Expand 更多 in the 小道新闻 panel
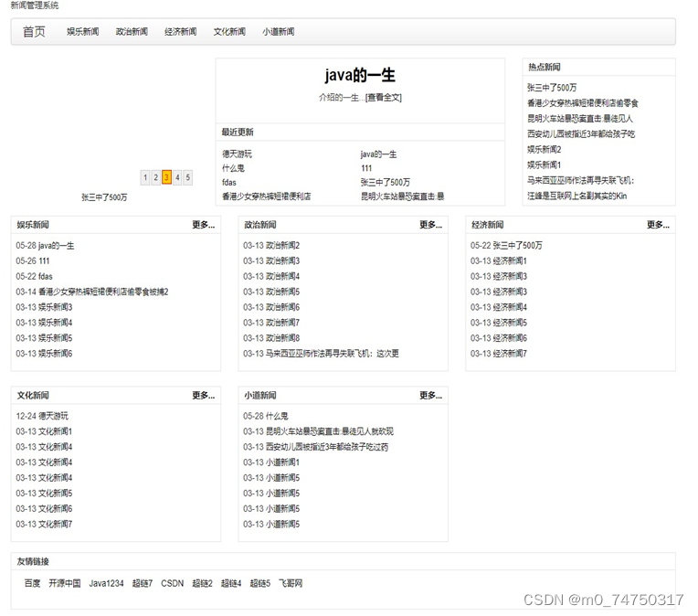The image size is (698, 616). click(x=430, y=396)
